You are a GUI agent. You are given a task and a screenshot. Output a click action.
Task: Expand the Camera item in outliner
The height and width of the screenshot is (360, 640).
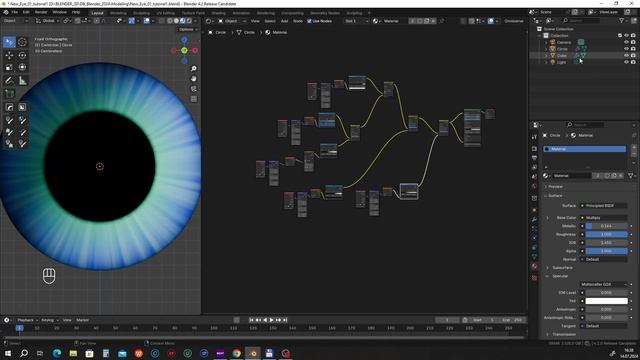coord(546,42)
